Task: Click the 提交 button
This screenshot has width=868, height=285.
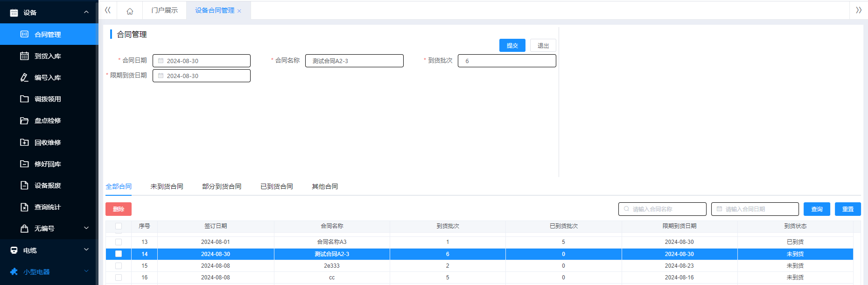Action: [512, 45]
